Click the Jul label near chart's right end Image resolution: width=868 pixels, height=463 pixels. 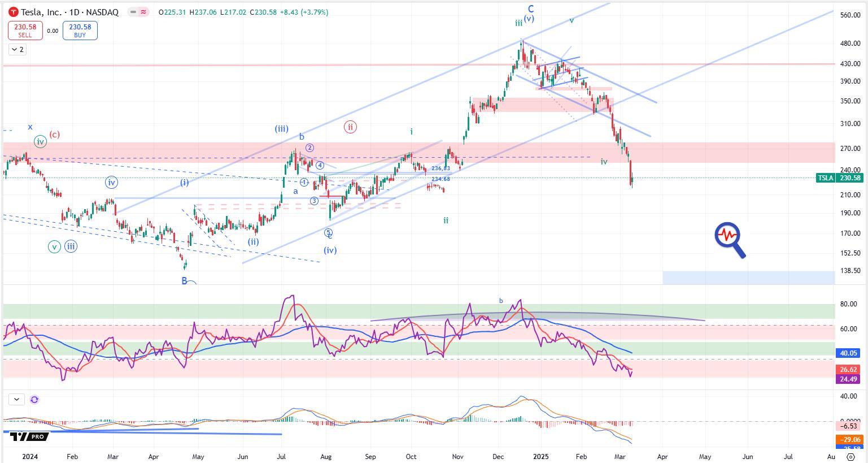788,456
